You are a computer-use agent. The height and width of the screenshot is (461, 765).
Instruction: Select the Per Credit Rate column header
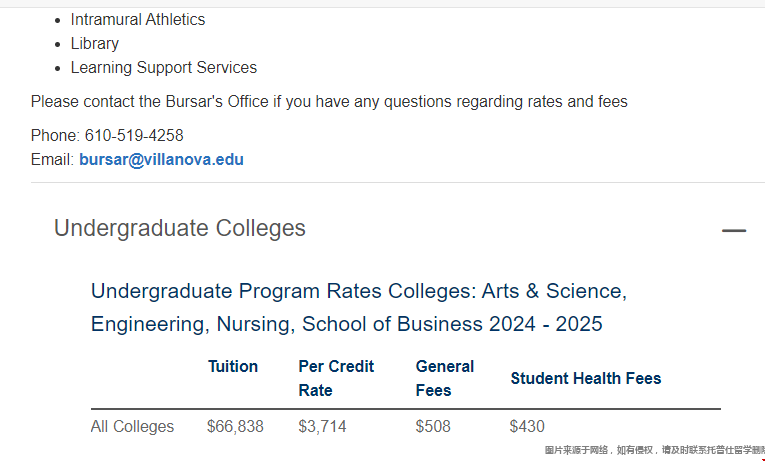pos(336,378)
